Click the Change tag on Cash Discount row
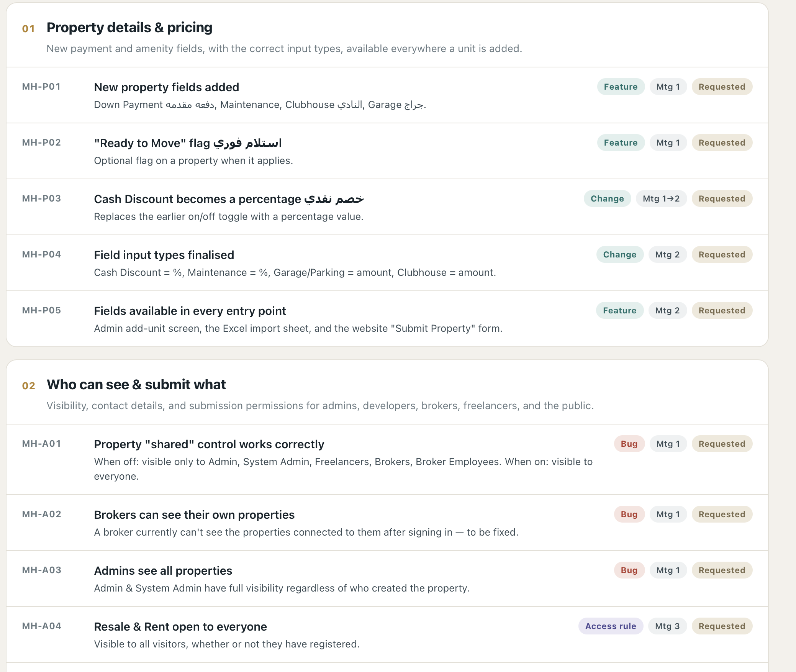This screenshot has height=672, width=796. pyautogui.click(x=607, y=198)
